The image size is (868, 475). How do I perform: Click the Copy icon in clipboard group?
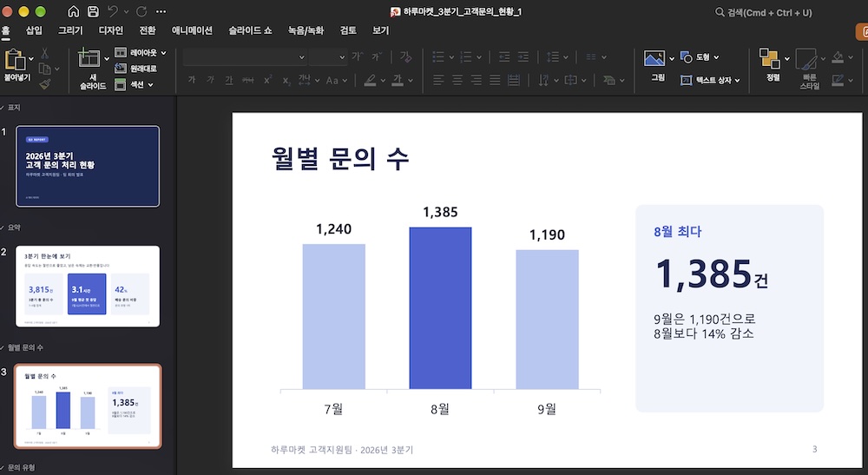45,69
